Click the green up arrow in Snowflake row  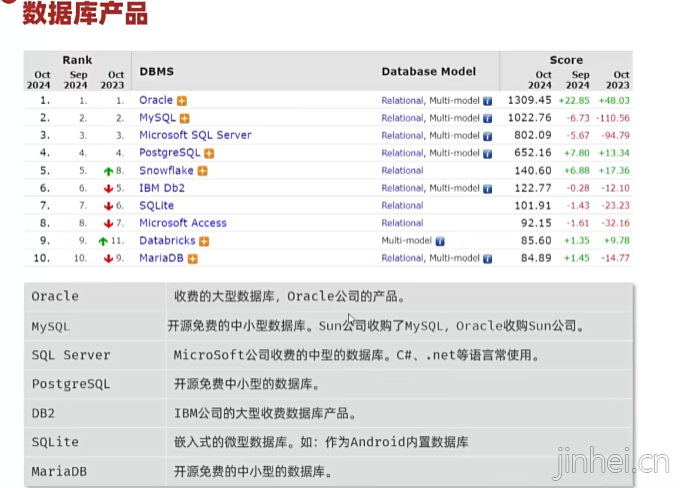coord(108,171)
